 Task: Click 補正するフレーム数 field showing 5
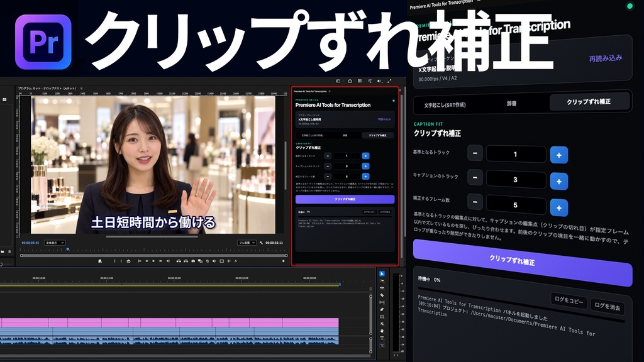click(x=516, y=205)
